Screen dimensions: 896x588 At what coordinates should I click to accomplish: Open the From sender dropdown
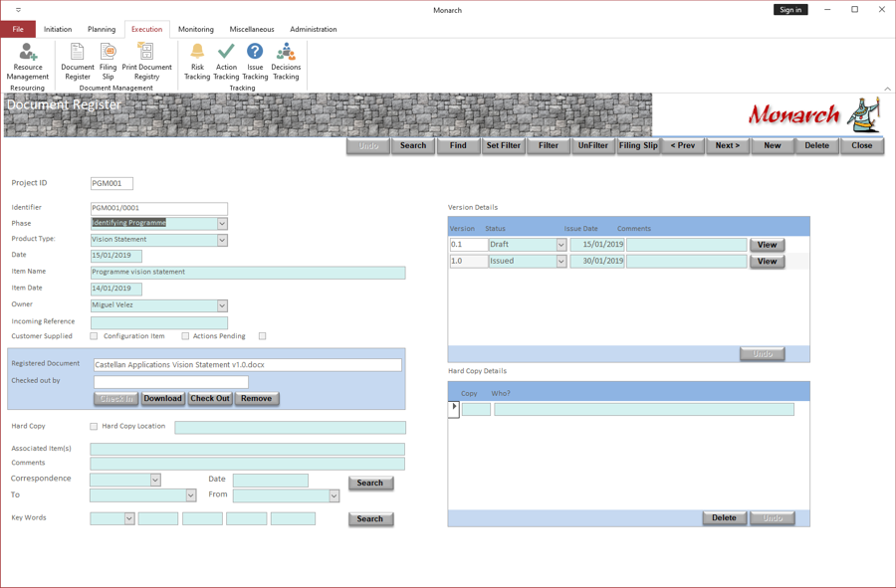(x=335, y=496)
